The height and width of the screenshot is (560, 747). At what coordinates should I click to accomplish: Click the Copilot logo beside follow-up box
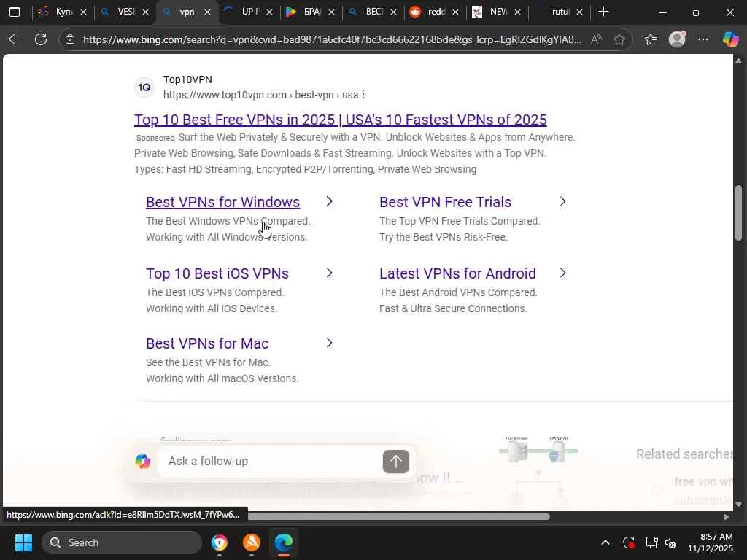tap(143, 461)
